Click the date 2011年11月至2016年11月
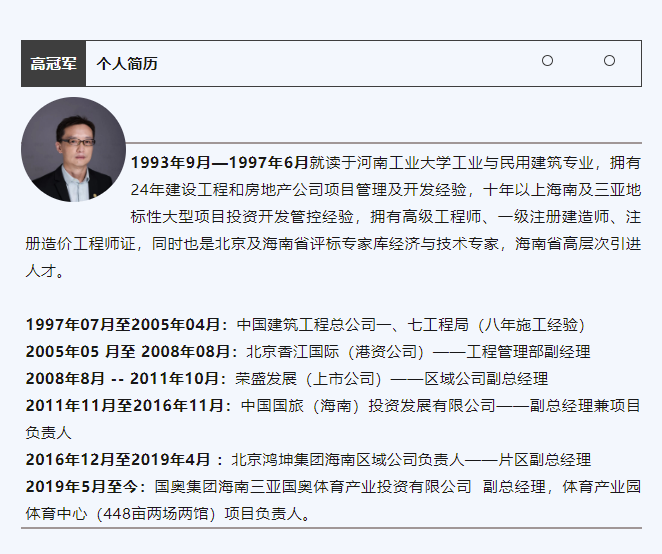Screen dimensions: 662x554 [125, 406]
